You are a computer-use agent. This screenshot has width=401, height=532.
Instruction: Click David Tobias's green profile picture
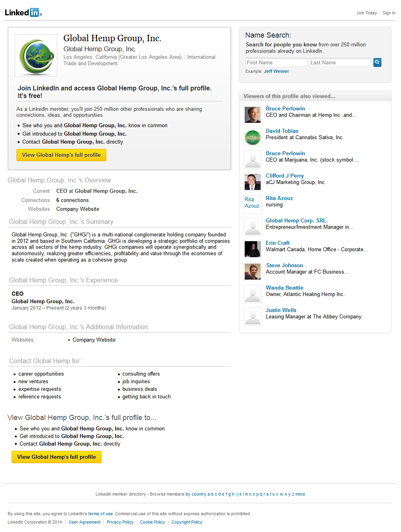coord(252,137)
